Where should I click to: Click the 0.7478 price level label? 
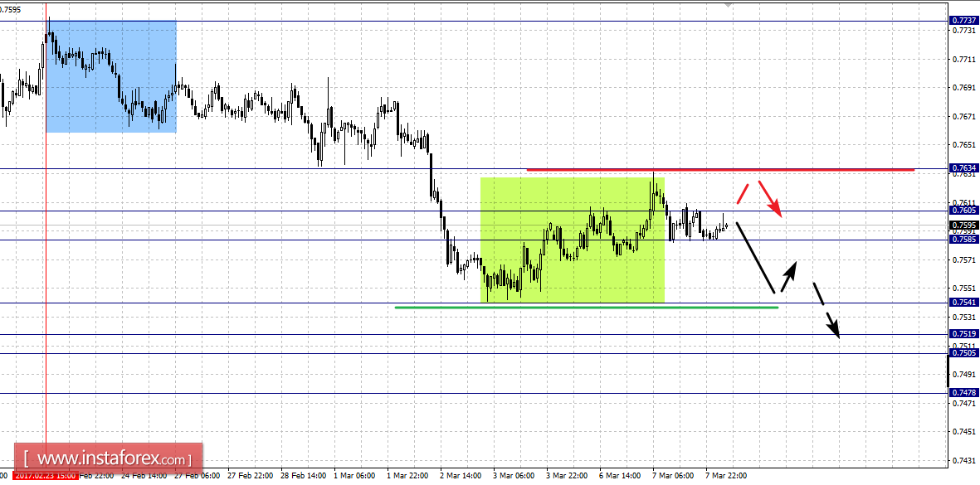point(964,393)
